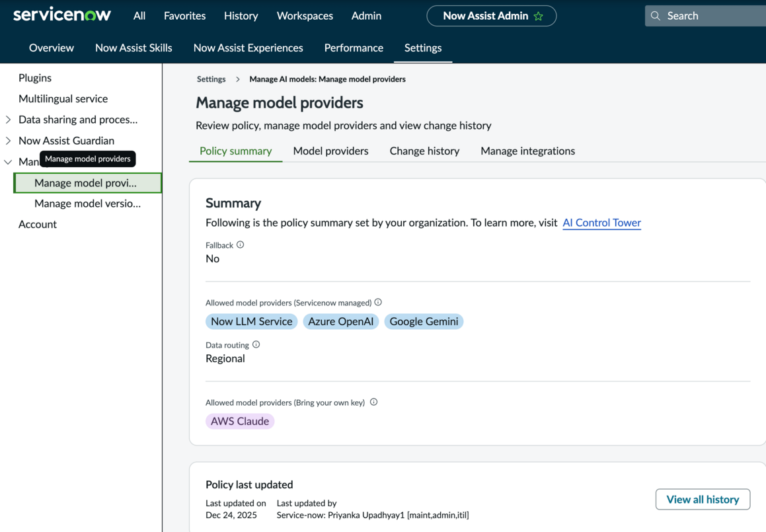Click the Fallback value 'No'
Viewport: 766px width, 532px height.
[x=213, y=259]
